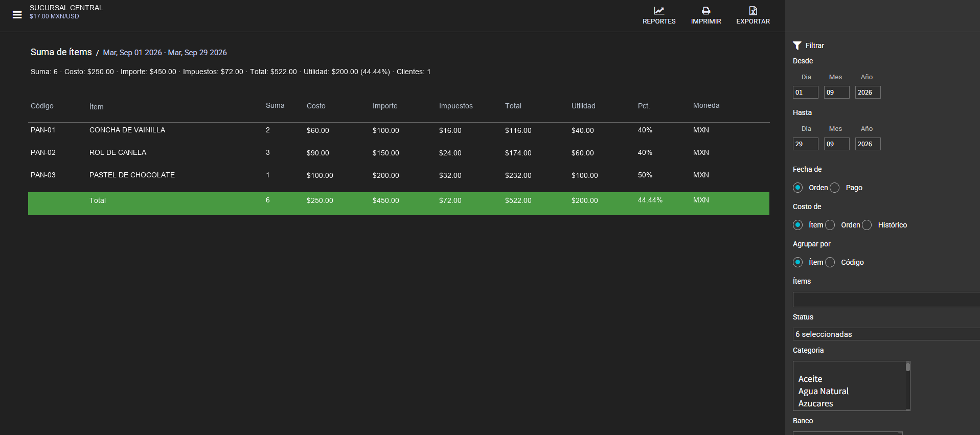
Task: Click the Desde day field
Action: point(806,93)
